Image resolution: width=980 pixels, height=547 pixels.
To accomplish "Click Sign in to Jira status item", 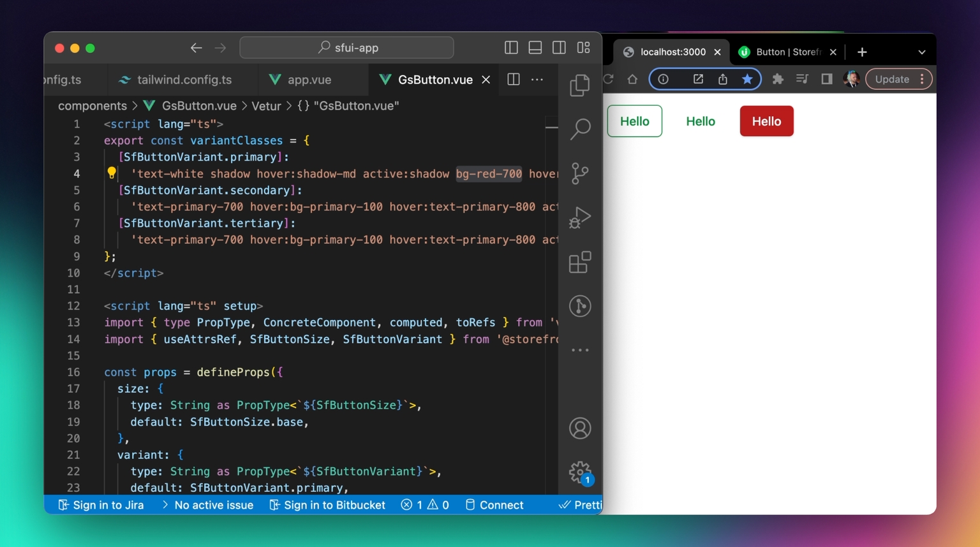I will [101, 505].
